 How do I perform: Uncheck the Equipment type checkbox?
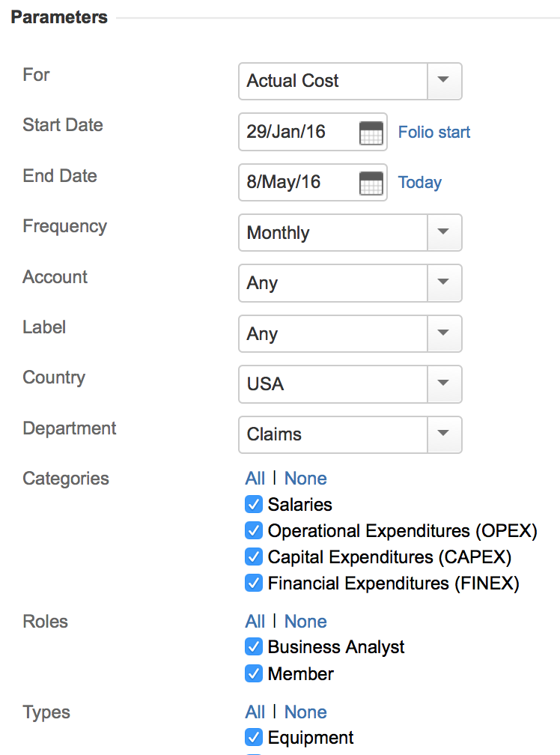[254, 737]
